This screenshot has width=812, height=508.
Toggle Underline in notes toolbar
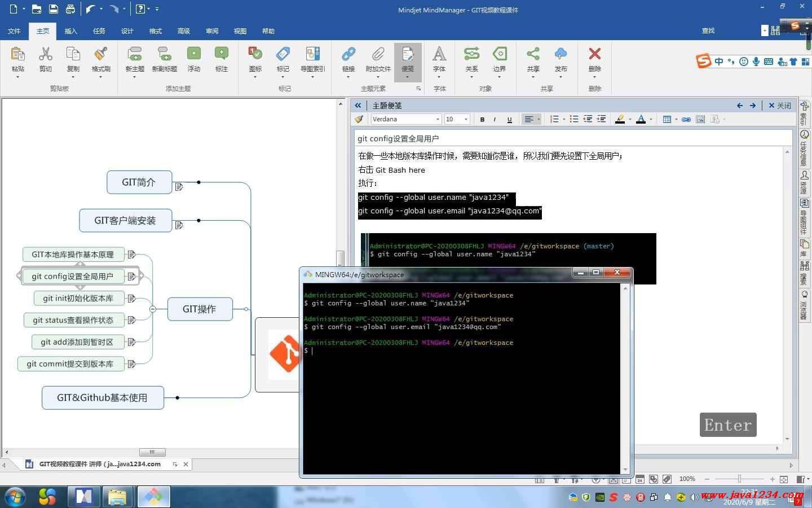tap(510, 119)
